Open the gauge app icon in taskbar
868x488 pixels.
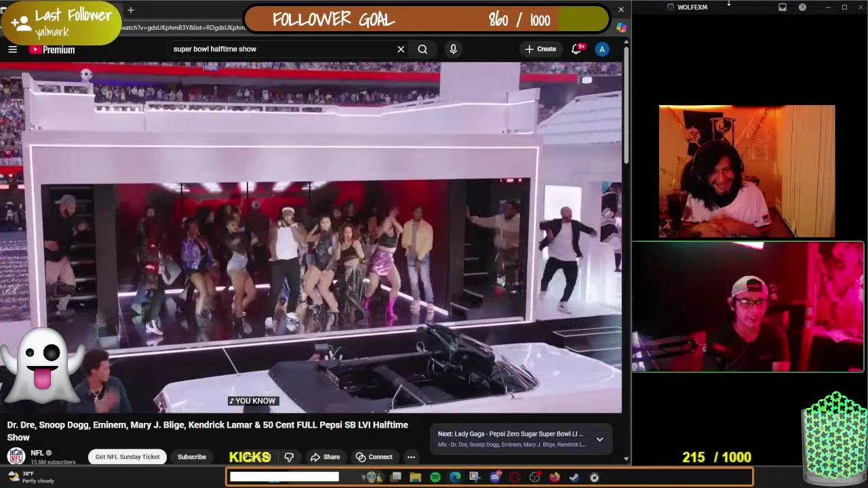coord(595,477)
